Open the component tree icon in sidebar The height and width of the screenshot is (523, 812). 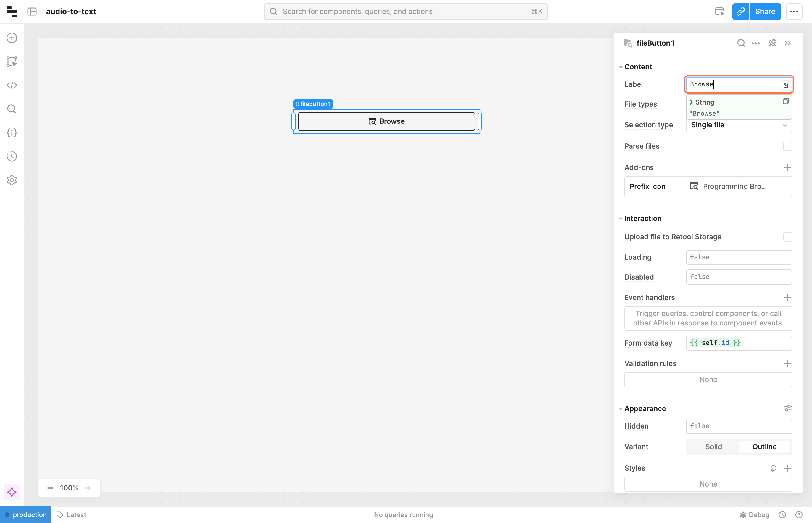(x=12, y=62)
